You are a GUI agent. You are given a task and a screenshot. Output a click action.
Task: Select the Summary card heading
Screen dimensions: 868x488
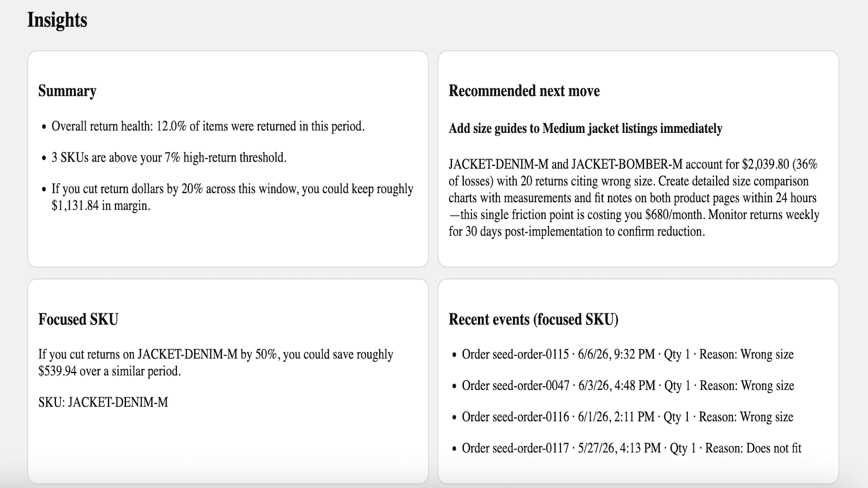click(x=67, y=91)
